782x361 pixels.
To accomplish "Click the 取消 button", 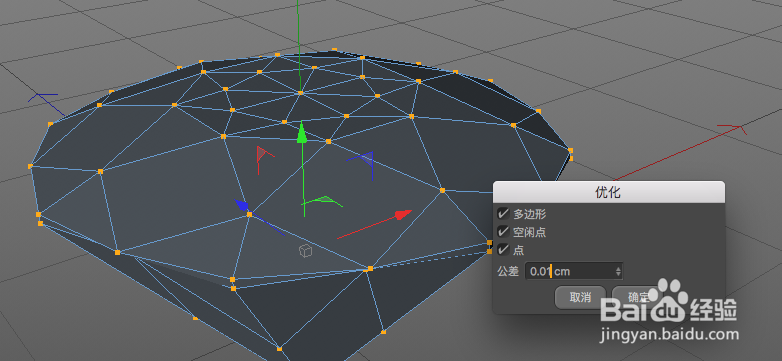I will coord(580,298).
